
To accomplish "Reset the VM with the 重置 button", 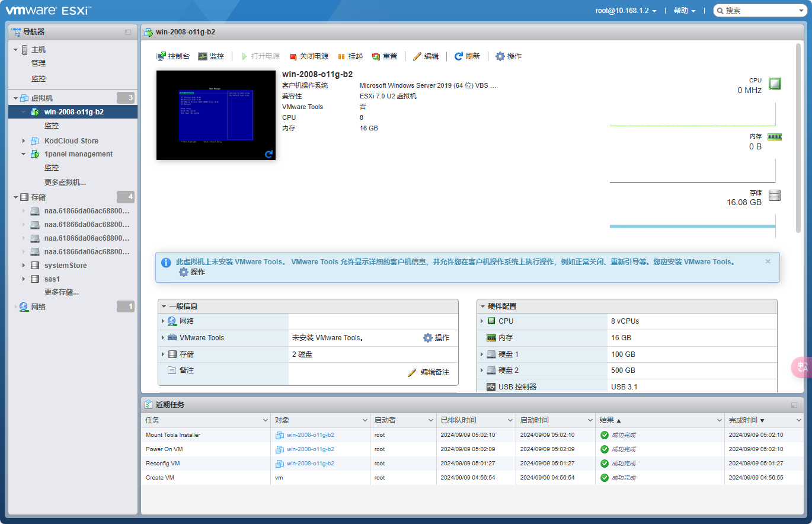I will pos(385,56).
